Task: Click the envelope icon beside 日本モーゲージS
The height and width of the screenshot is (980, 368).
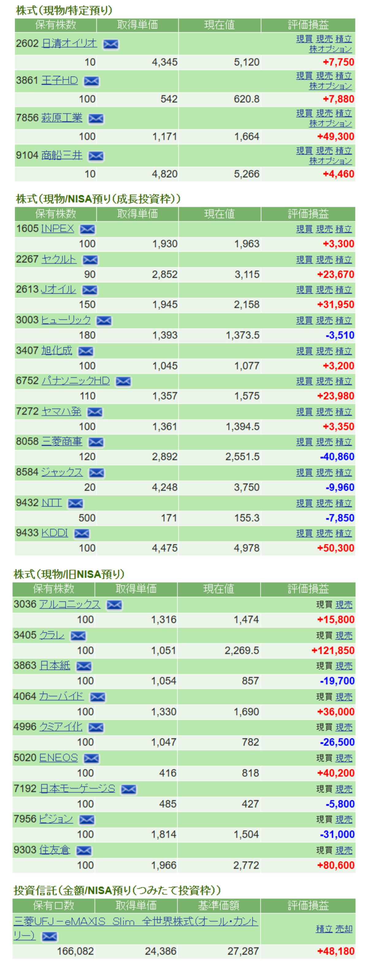Action: point(128,790)
